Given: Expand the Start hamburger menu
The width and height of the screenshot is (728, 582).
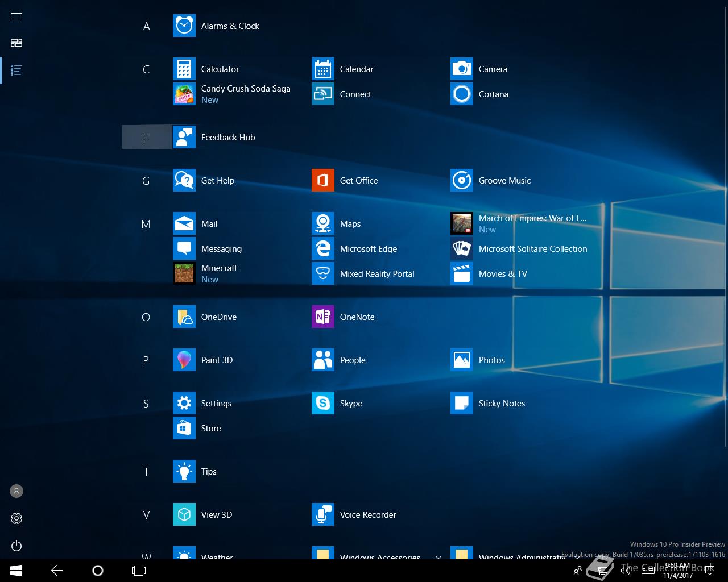Looking at the screenshot, I should pyautogui.click(x=16, y=16).
